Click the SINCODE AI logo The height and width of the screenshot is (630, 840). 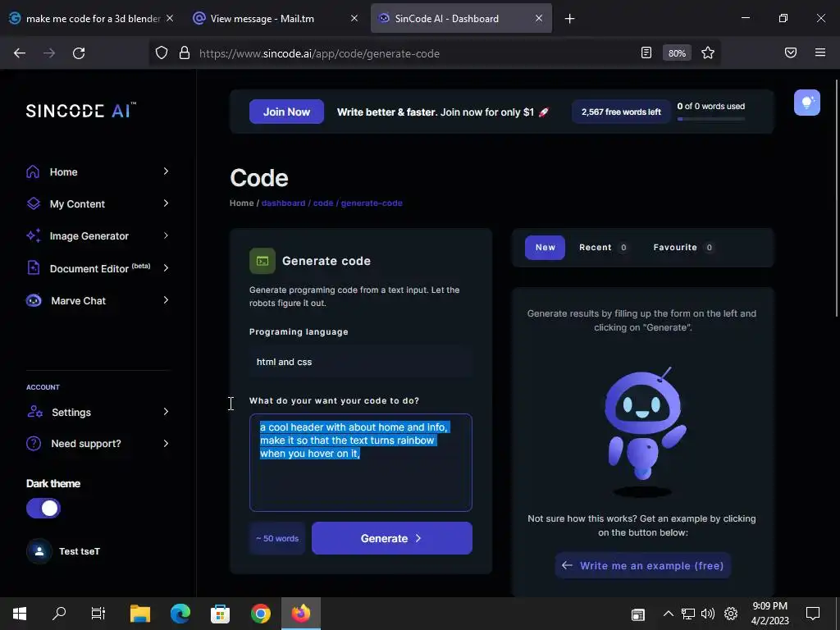81,111
